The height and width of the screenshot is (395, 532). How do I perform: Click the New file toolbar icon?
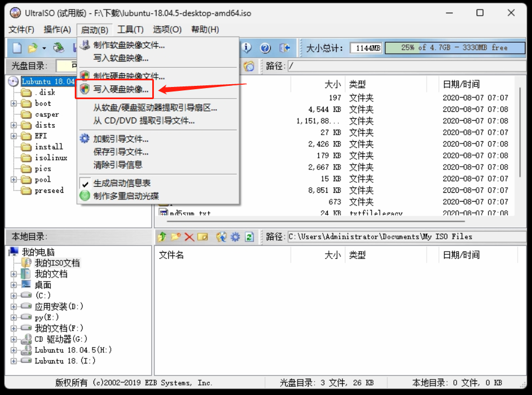[17, 48]
